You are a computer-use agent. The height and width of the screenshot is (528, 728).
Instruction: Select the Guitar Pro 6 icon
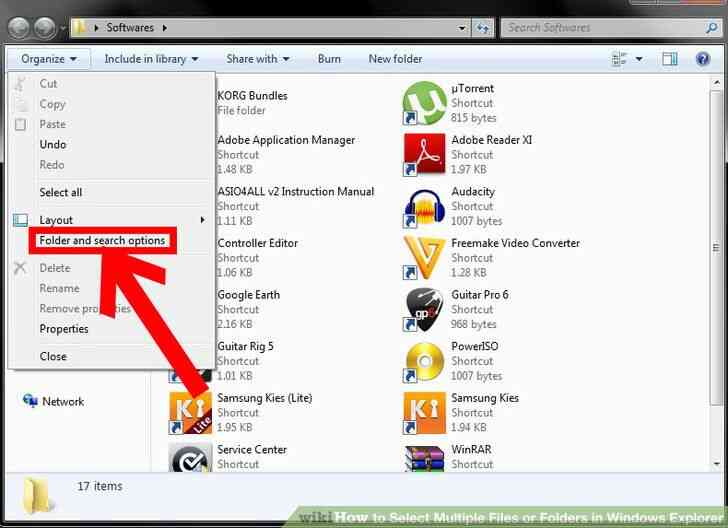[424, 309]
